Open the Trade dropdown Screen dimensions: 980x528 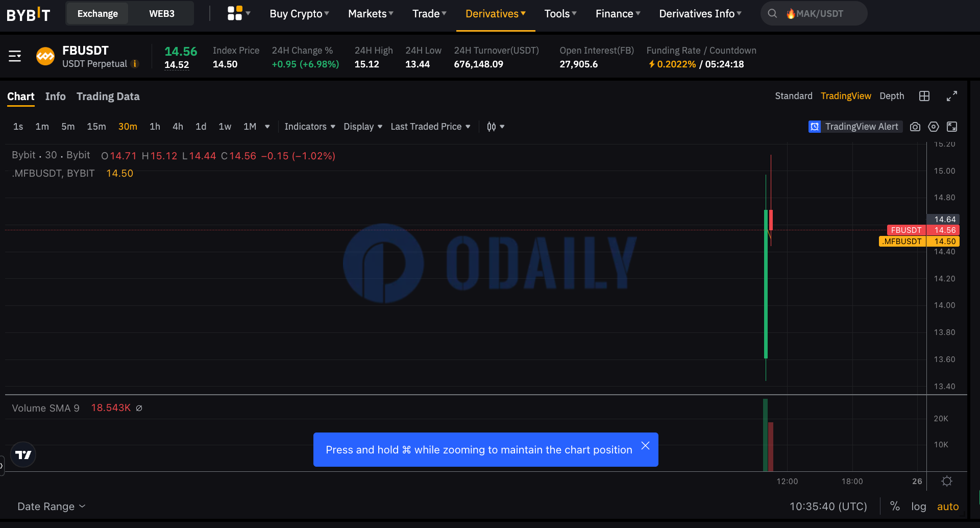[x=429, y=14]
